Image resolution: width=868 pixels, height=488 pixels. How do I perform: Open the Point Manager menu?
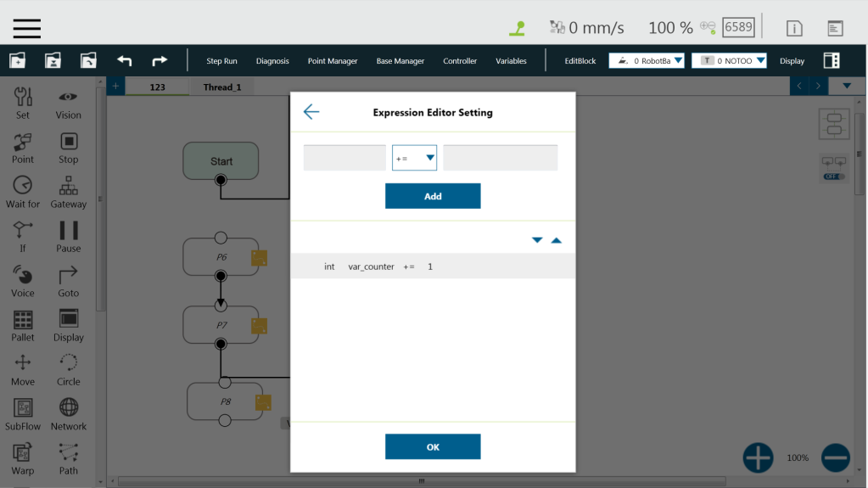pos(332,61)
